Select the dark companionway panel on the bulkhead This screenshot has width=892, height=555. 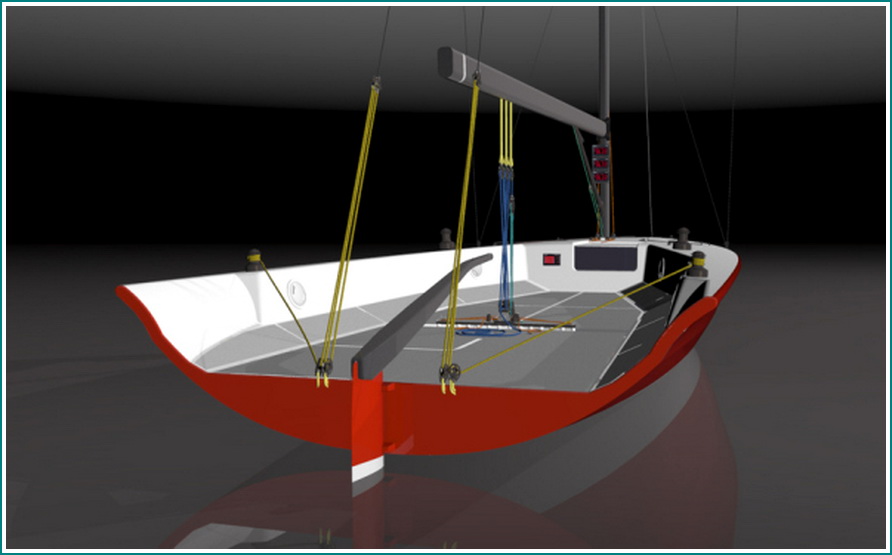tap(605, 258)
